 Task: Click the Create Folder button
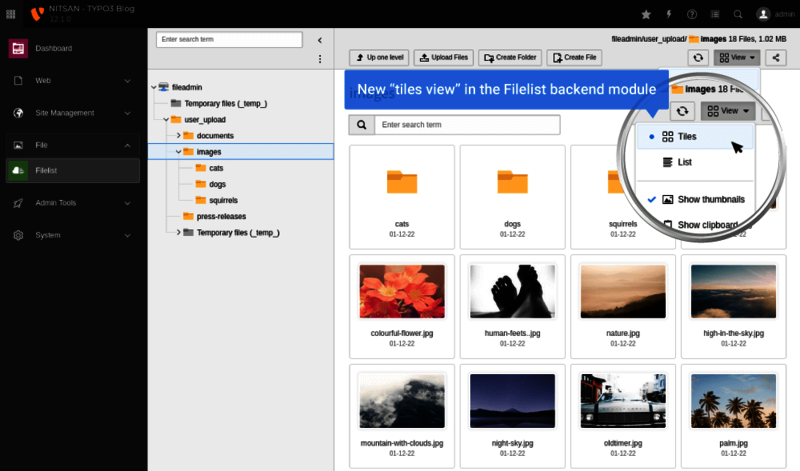point(510,58)
